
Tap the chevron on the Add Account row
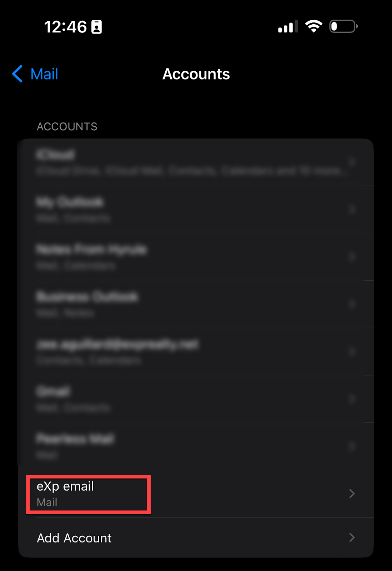tap(352, 537)
